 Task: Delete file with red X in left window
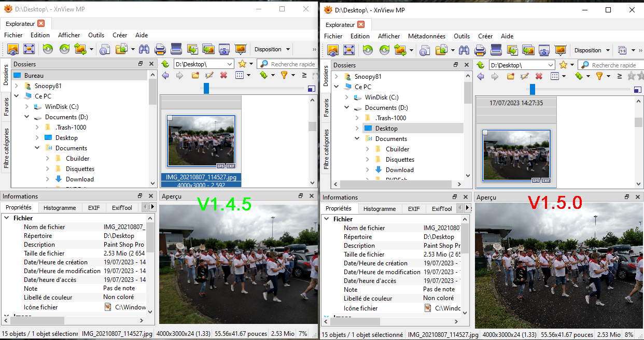pos(223,76)
